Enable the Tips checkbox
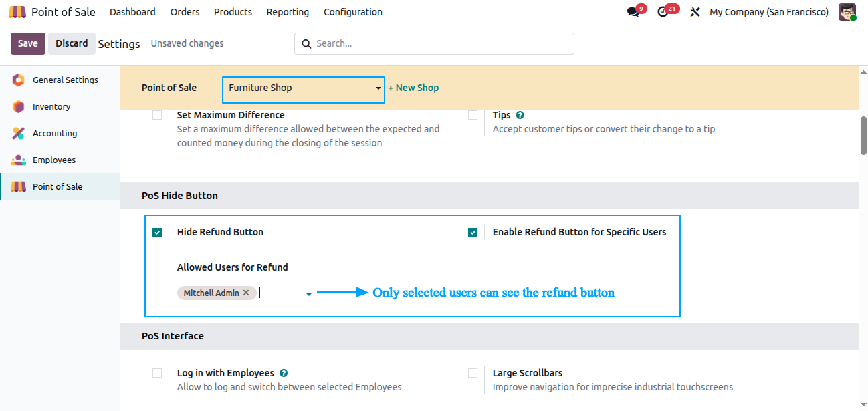868x411 pixels. [473, 115]
